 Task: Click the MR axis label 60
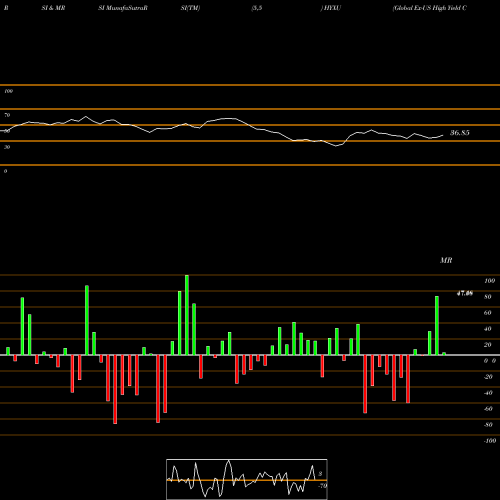(x=488, y=313)
